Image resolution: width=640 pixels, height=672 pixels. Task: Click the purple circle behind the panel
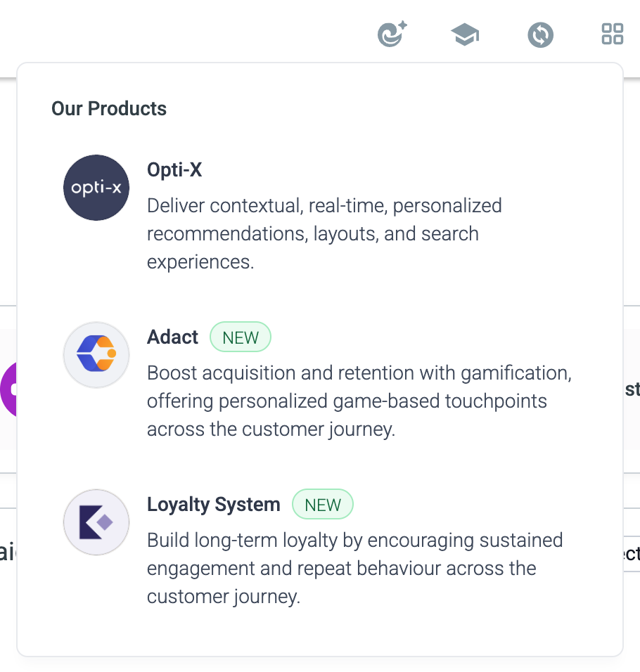(8, 389)
